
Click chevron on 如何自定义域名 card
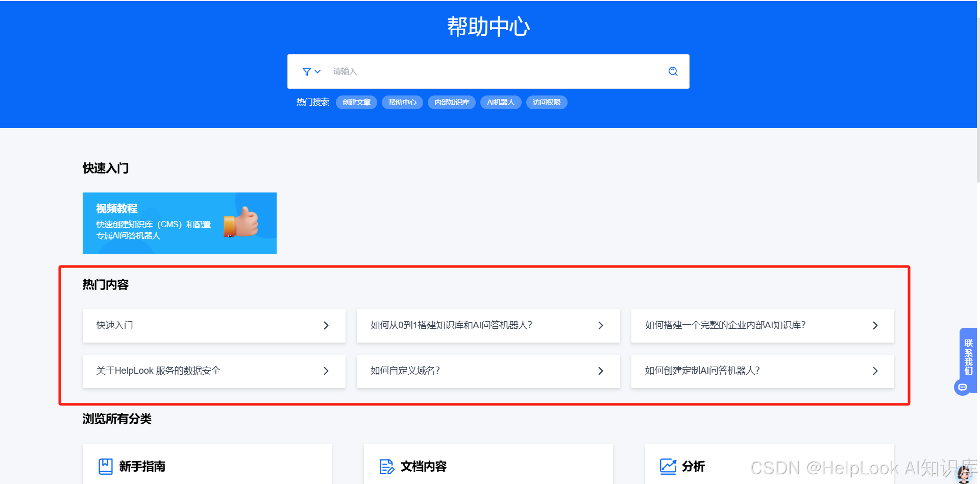pos(601,371)
